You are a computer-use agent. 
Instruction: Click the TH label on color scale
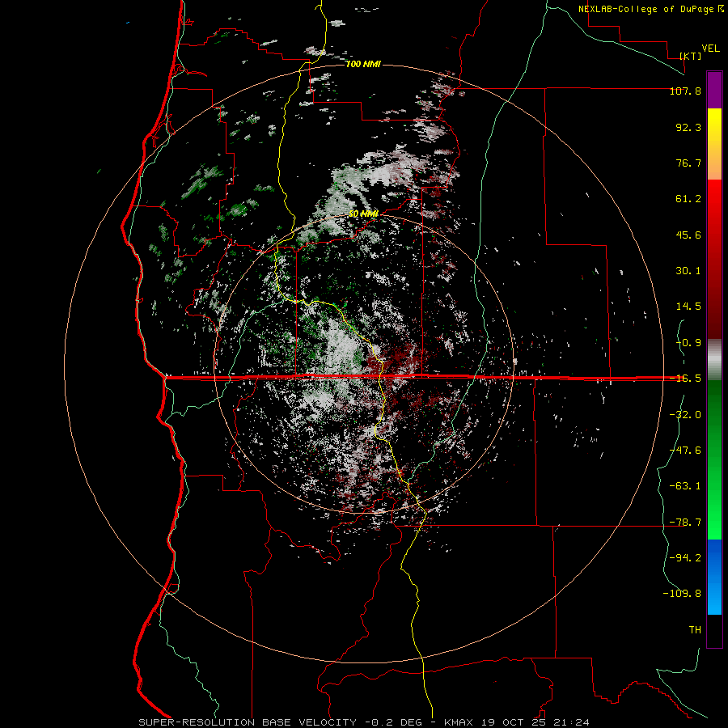695,630
